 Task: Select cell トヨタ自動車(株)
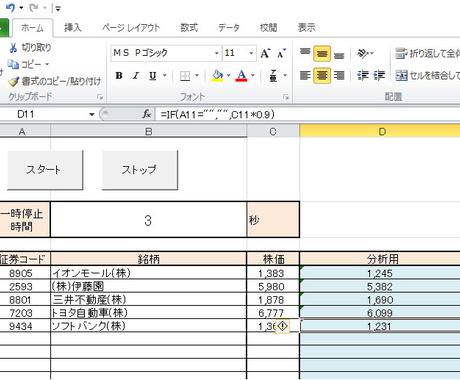148,313
